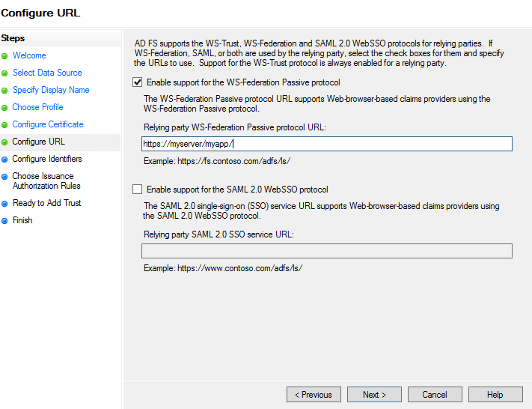Go to the Next wizard page

pyautogui.click(x=374, y=394)
